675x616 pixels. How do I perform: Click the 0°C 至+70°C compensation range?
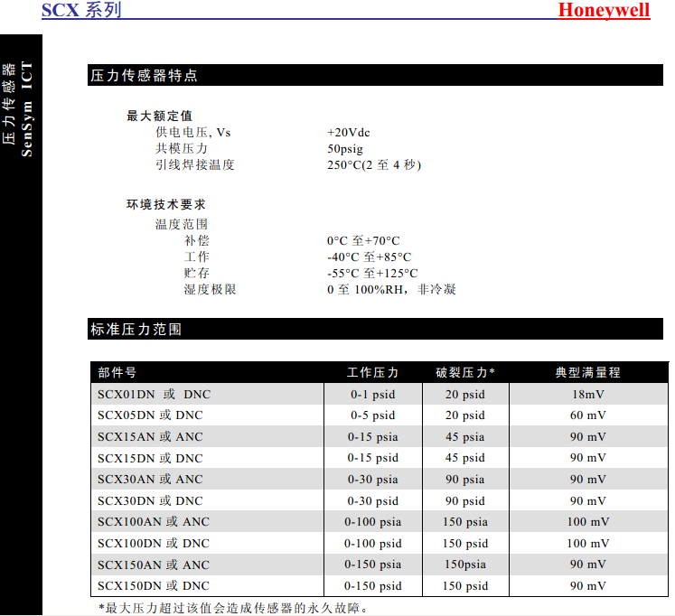363,240
